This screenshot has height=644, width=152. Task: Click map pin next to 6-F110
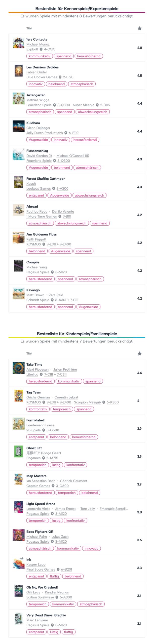66,133
